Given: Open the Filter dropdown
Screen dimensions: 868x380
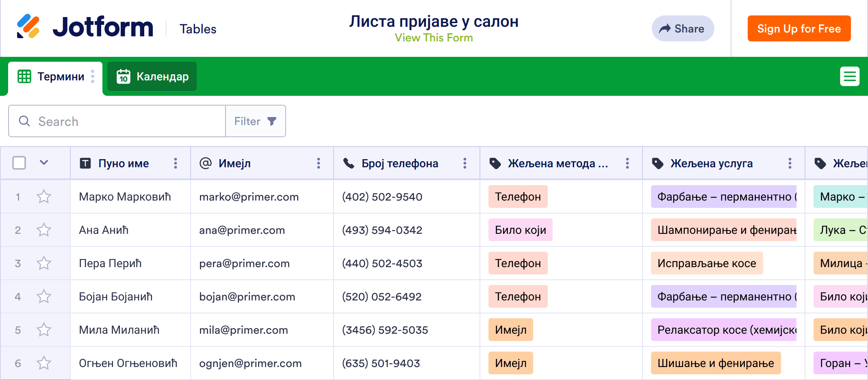Looking at the screenshot, I should pyautogui.click(x=255, y=121).
